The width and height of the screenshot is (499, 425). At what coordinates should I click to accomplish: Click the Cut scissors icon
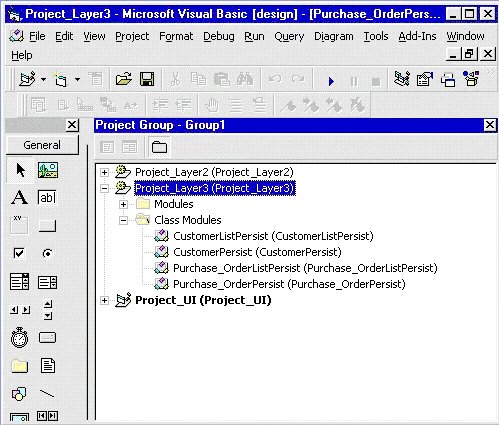(x=175, y=80)
